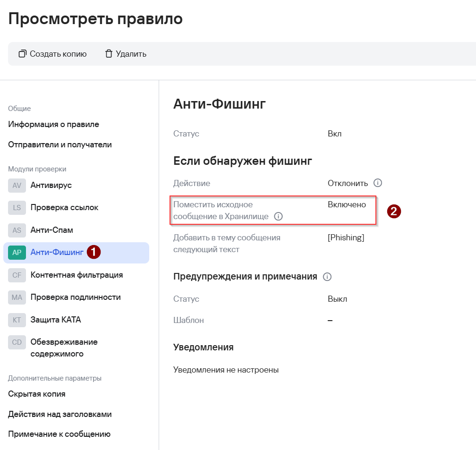
Task: Open Отправители и получатели section
Action: click(x=60, y=144)
